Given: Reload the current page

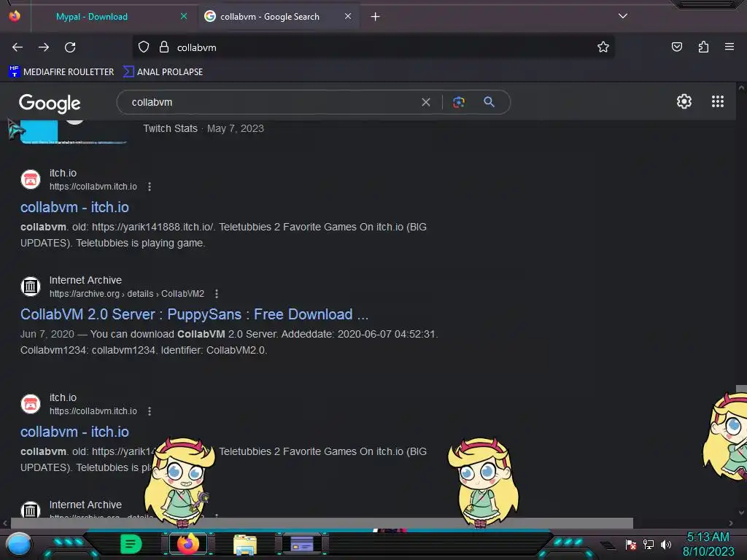Looking at the screenshot, I should point(70,47).
